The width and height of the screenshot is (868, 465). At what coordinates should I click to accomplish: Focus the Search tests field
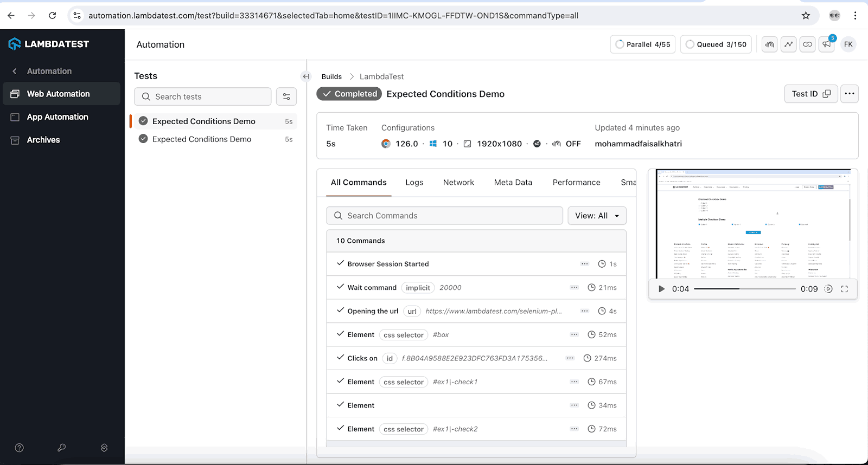(202, 96)
